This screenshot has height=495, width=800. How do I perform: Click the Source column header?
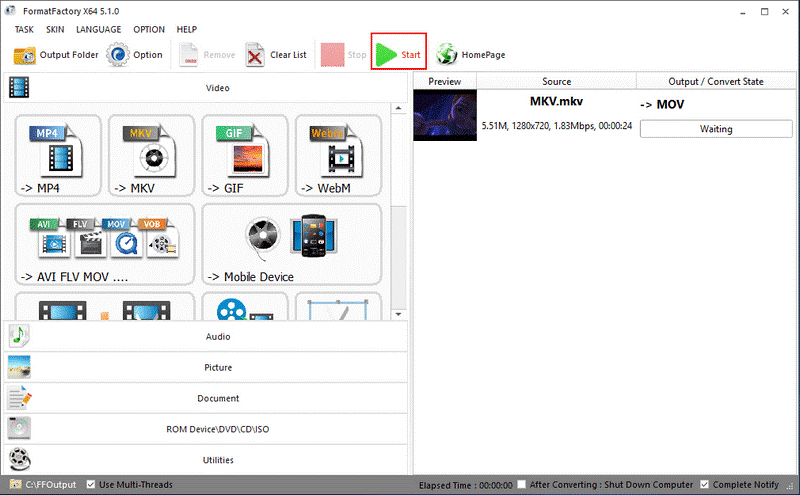tap(557, 81)
